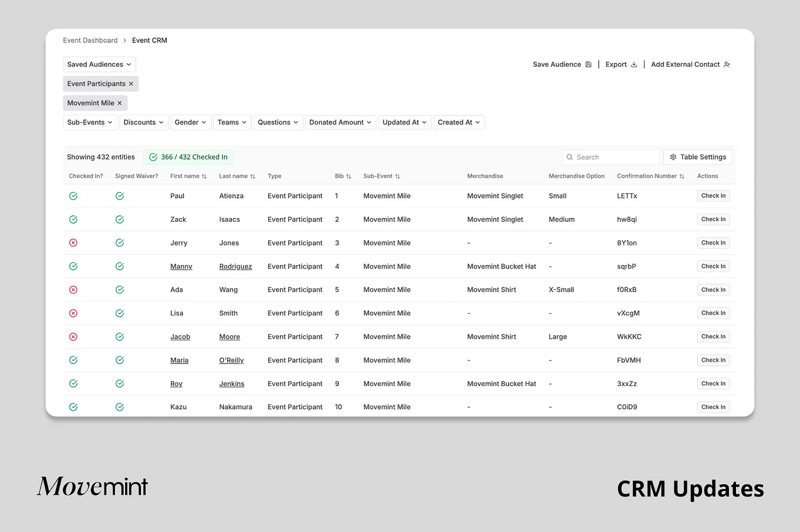This screenshot has height=532, width=800.
Task: Sort table by Bib column arrows
Action: tap(349, 177)
